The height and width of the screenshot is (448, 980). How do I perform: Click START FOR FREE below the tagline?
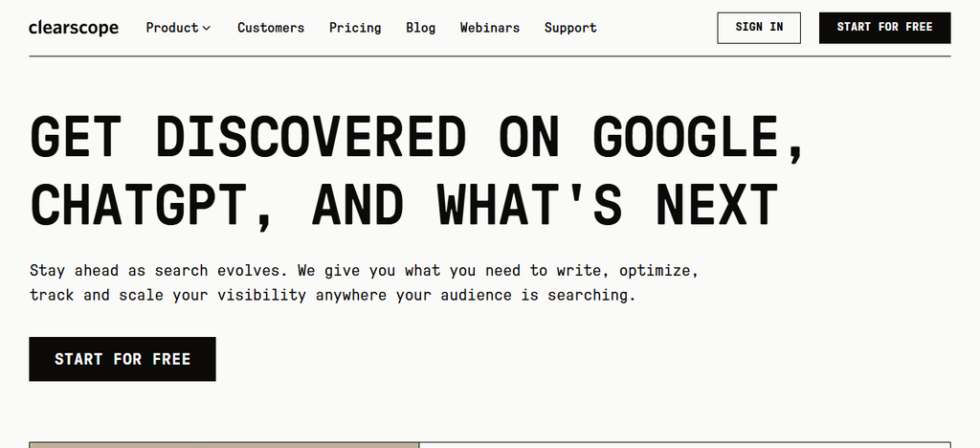pos(122,359)
